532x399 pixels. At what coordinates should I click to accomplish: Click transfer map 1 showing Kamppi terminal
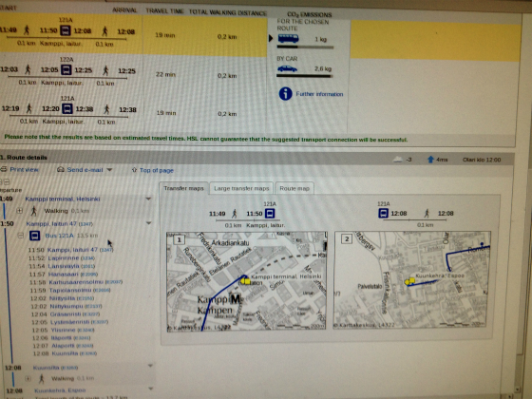247,281
